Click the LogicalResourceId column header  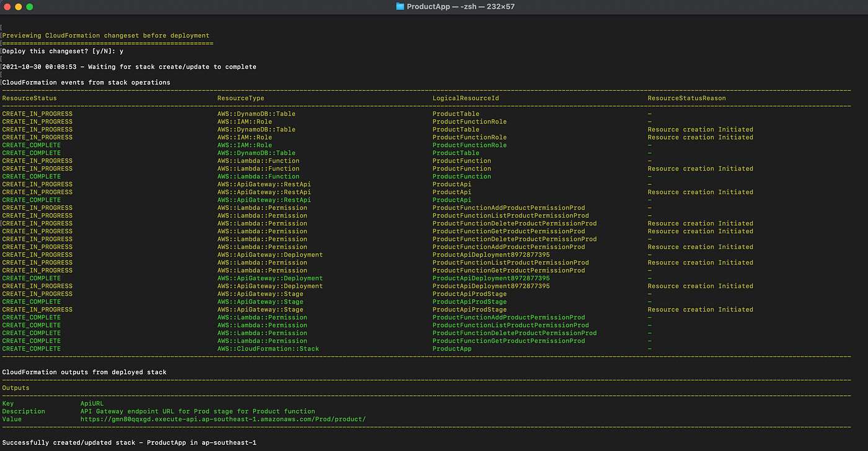466,98
